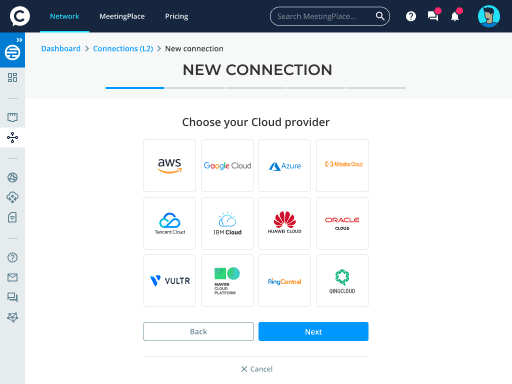
Task: Select the Google Cloud provider tile
Action: pyautogui.click(x=227, y=165)
